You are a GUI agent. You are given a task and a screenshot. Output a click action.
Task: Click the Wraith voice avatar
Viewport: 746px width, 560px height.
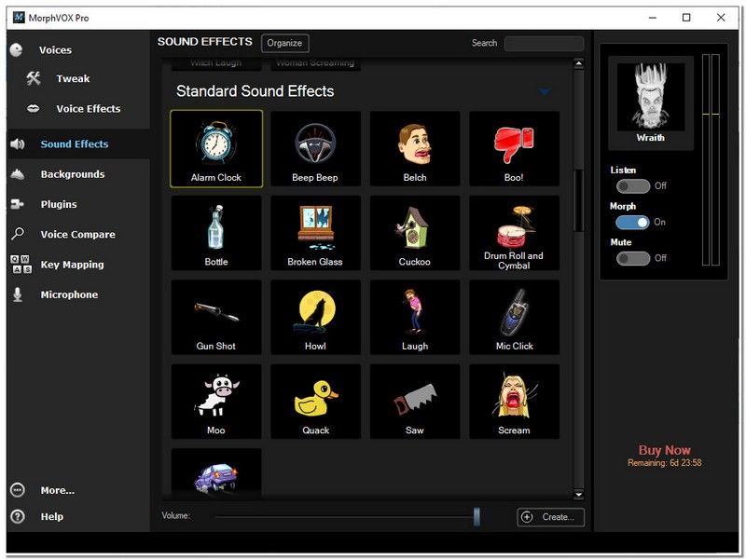[650, 103]
